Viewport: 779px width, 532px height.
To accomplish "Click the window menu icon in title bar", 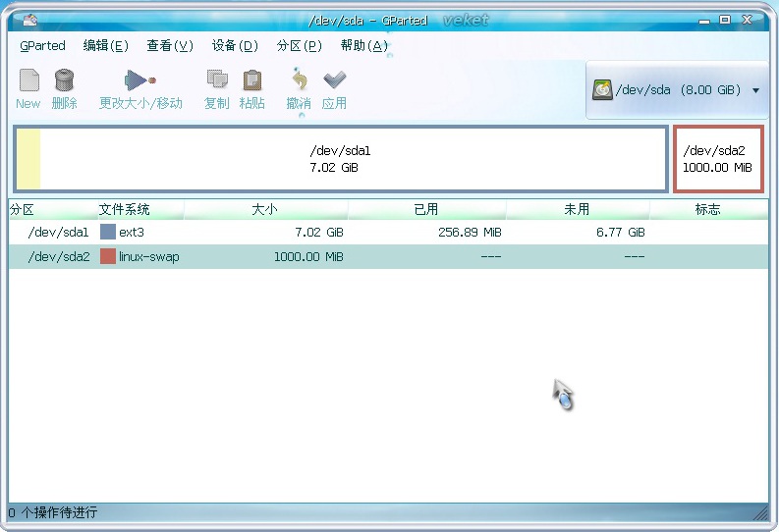I will click(x=29, y=20).
